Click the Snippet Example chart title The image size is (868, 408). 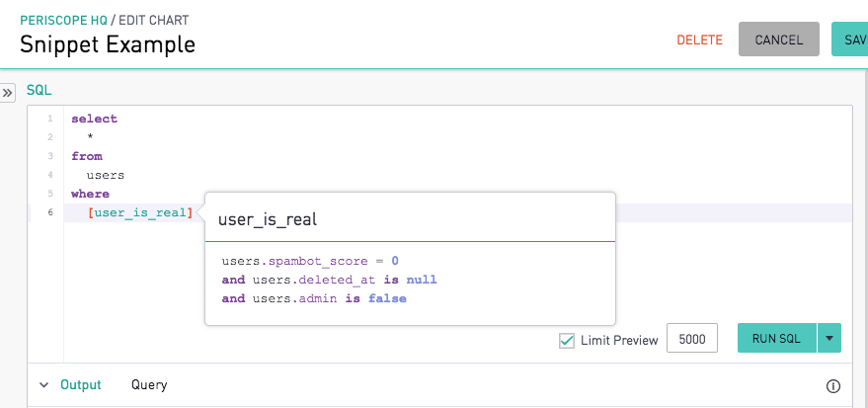pyautogui.click(x=108, y=44)
